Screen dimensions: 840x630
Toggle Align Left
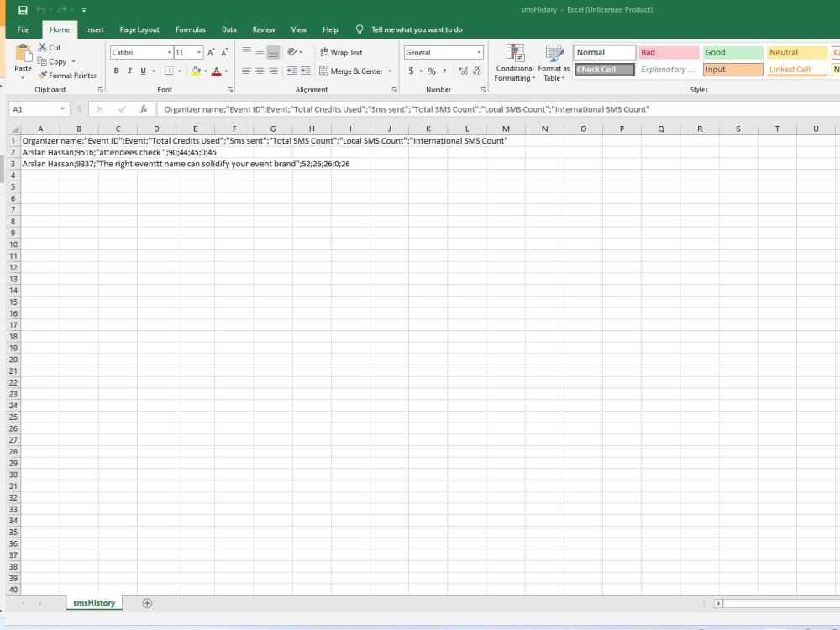(x=246, y=71)
